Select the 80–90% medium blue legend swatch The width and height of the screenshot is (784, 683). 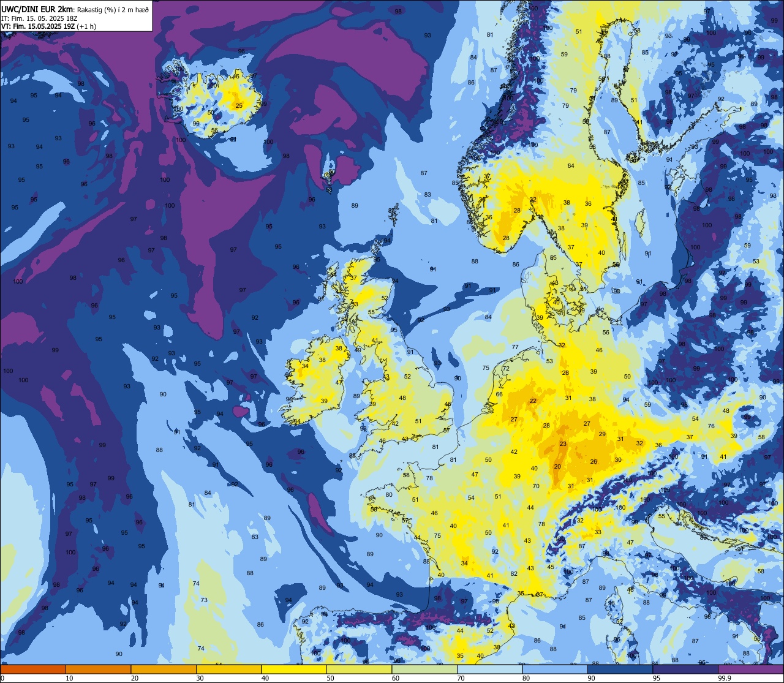pos(555,669)
